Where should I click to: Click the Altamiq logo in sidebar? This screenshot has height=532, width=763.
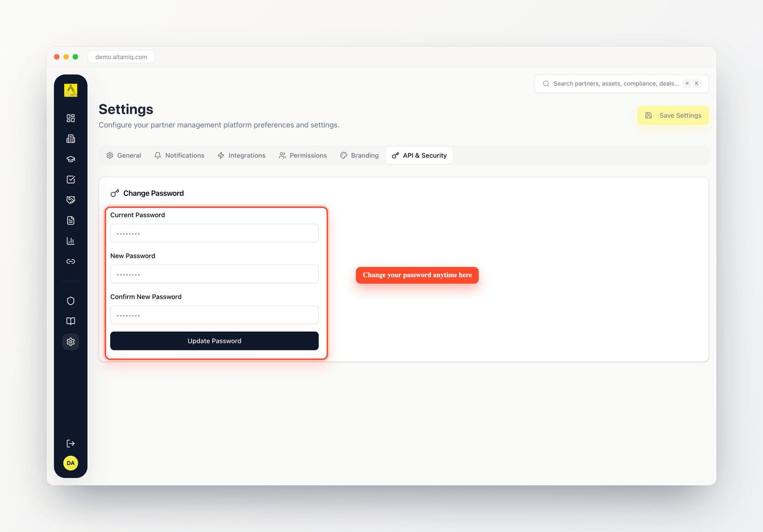pos(71,90)
